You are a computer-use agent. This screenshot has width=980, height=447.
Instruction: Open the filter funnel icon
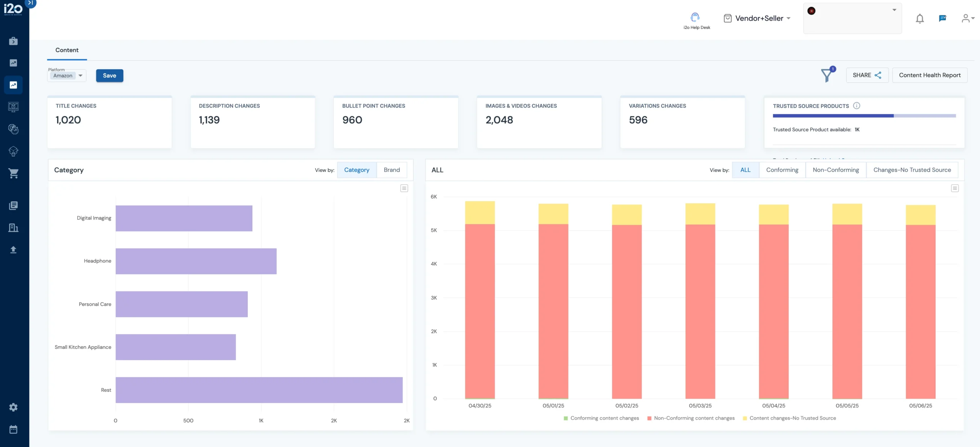tap(827, 75)
